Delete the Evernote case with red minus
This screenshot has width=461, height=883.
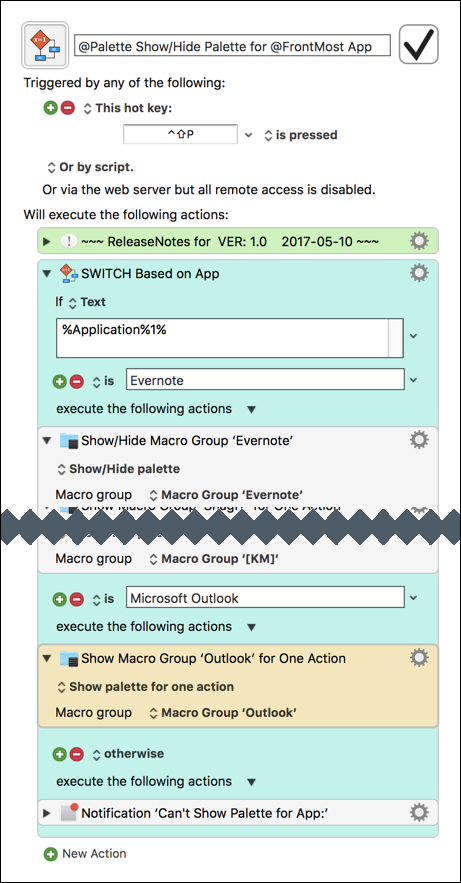77,382
